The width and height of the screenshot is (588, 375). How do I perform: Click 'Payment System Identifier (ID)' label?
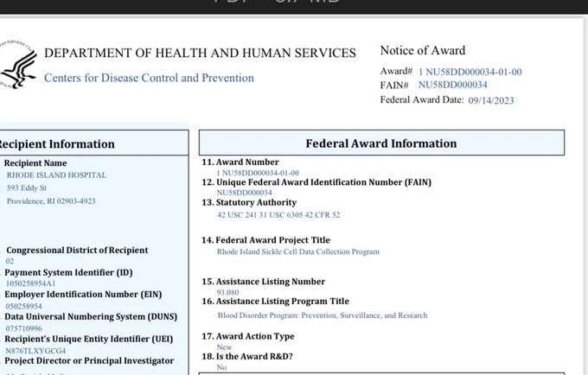pos(68,273)
